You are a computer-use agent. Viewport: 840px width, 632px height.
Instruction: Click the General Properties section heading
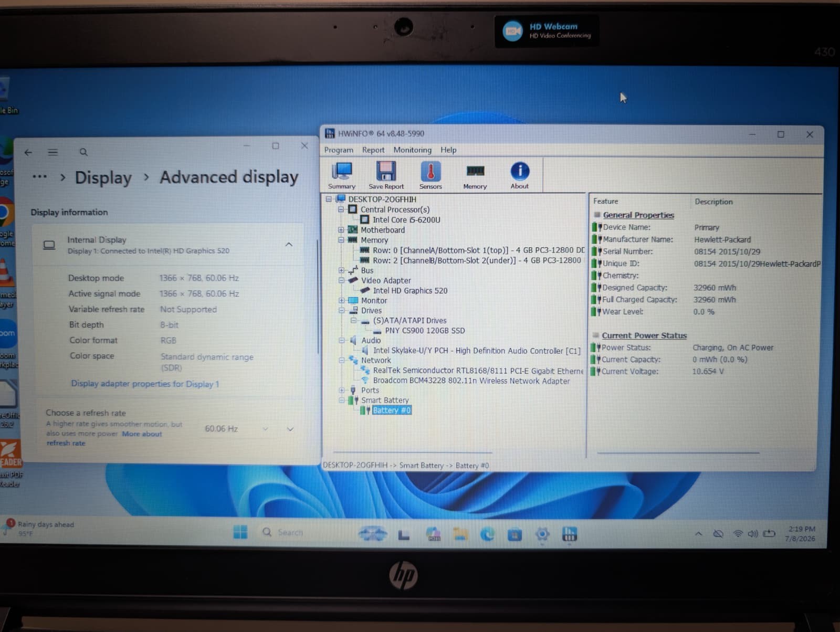[638, 215]
